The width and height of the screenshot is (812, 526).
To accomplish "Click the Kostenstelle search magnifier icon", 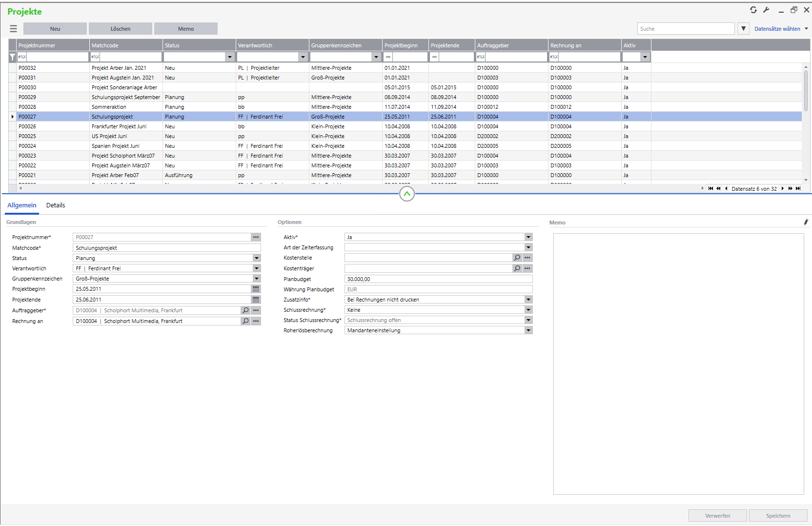I will (x=517, y=258).
